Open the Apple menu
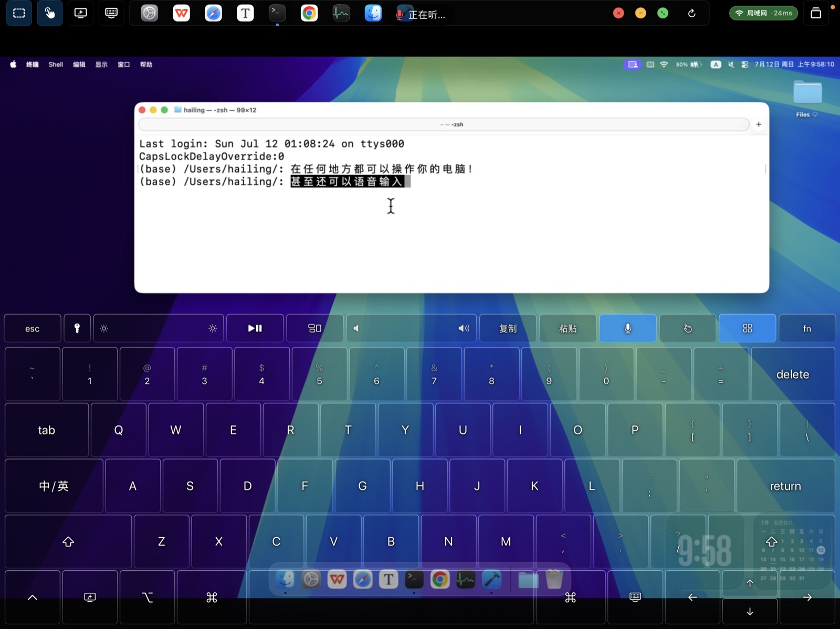Image resolution: width=840 pixels, height=629 pixels. pos(13,65)
